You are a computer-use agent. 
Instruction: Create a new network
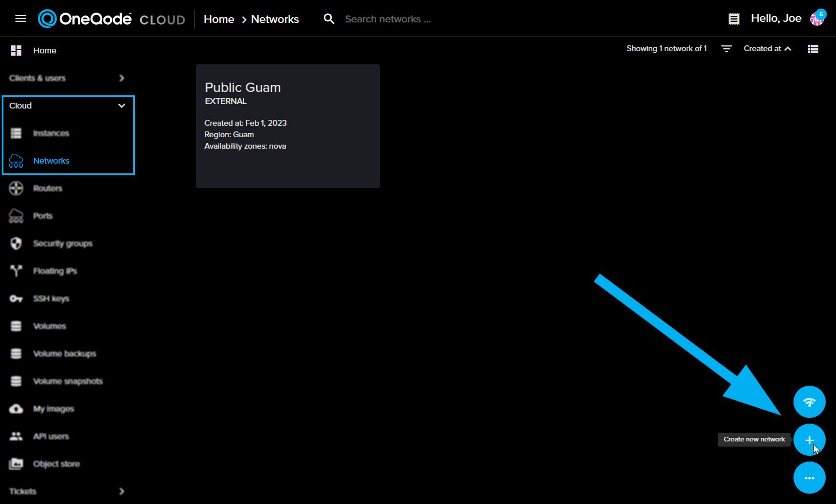click(810, 439)
